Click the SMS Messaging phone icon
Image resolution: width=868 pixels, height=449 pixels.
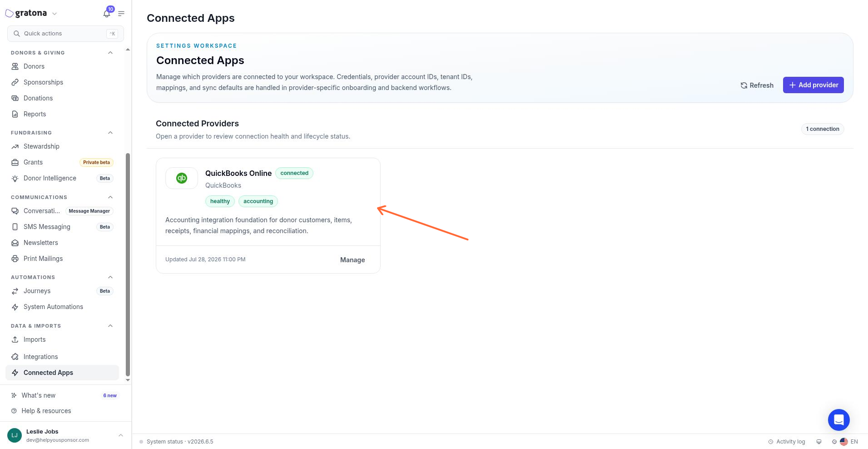[x=15, y=227]
